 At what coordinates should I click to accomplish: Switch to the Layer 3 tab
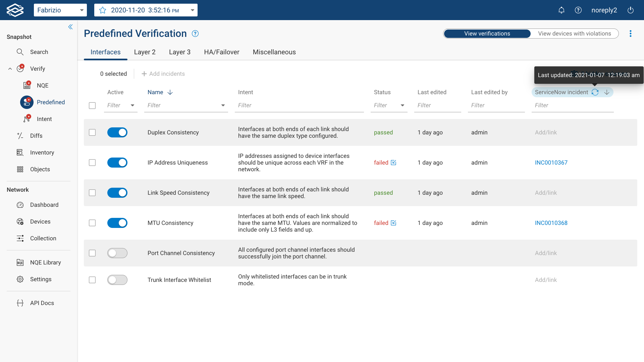(180, 52)
